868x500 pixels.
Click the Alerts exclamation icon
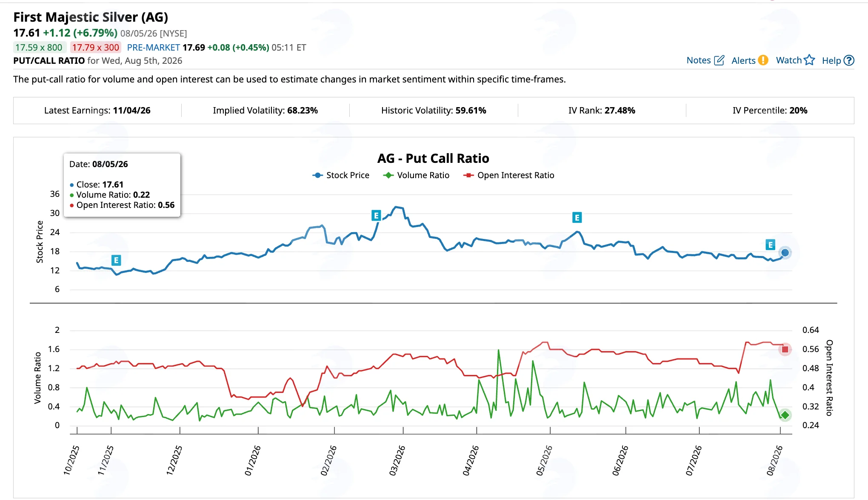763,60
